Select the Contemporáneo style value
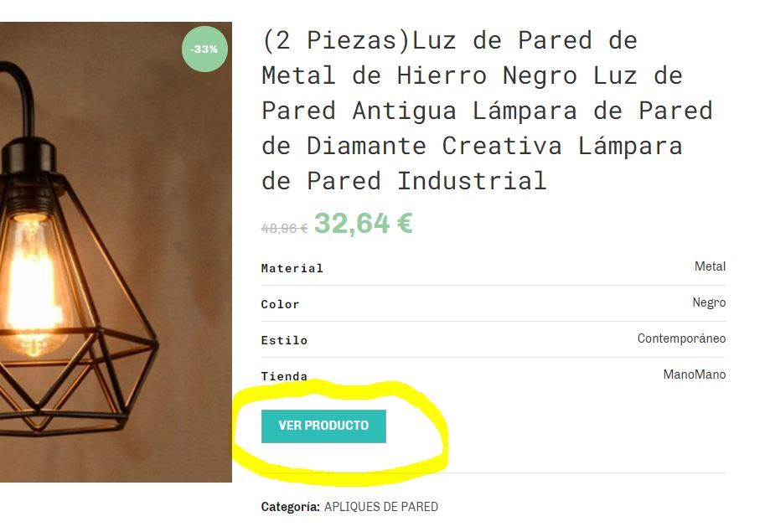Image resolution: width=770 pixels, height=532 pixels. coord(682,338)
